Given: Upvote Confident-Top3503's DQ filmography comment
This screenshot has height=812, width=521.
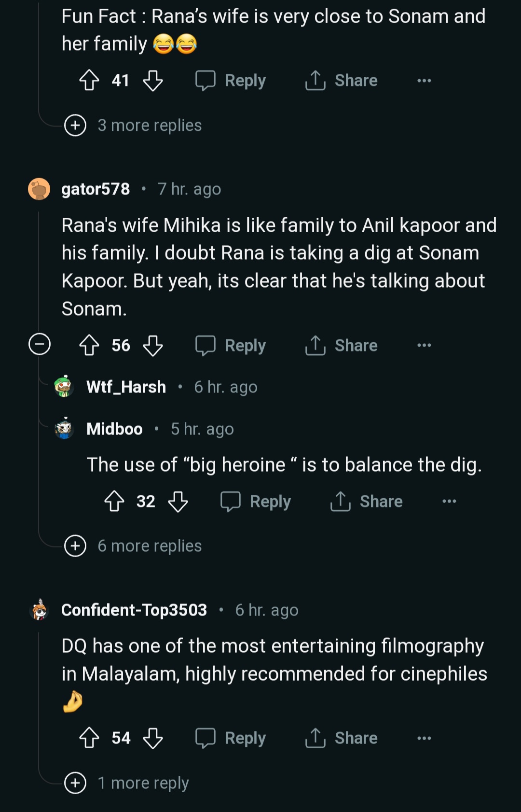Looking at the screenshot, I should pos(89,738).
